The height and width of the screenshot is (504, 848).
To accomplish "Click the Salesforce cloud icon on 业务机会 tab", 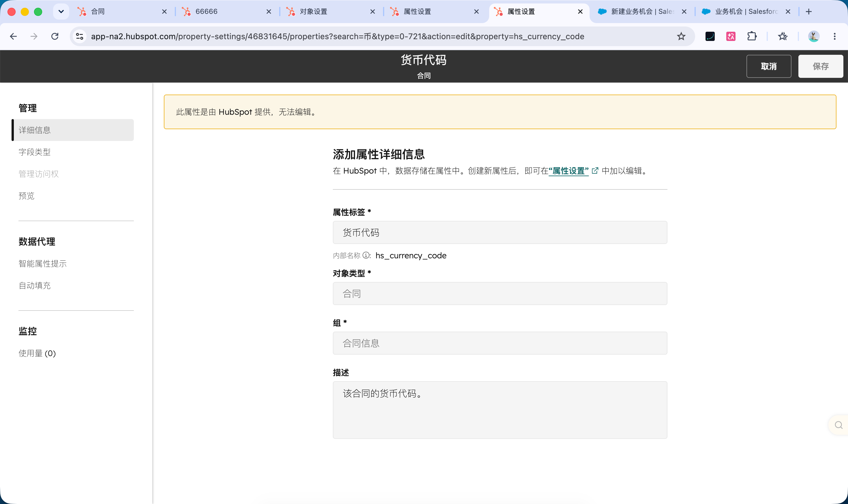I will [x=706, y=12].
